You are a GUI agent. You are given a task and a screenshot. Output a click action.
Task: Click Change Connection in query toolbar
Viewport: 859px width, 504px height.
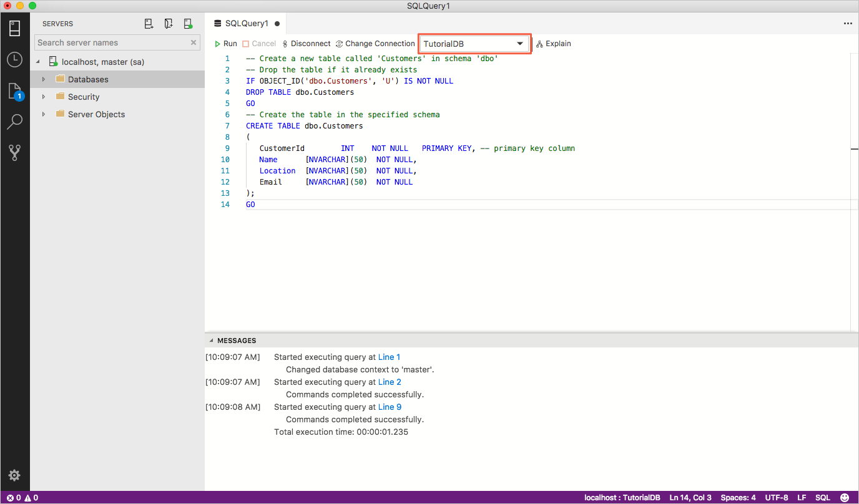click(x=375, y=44)
